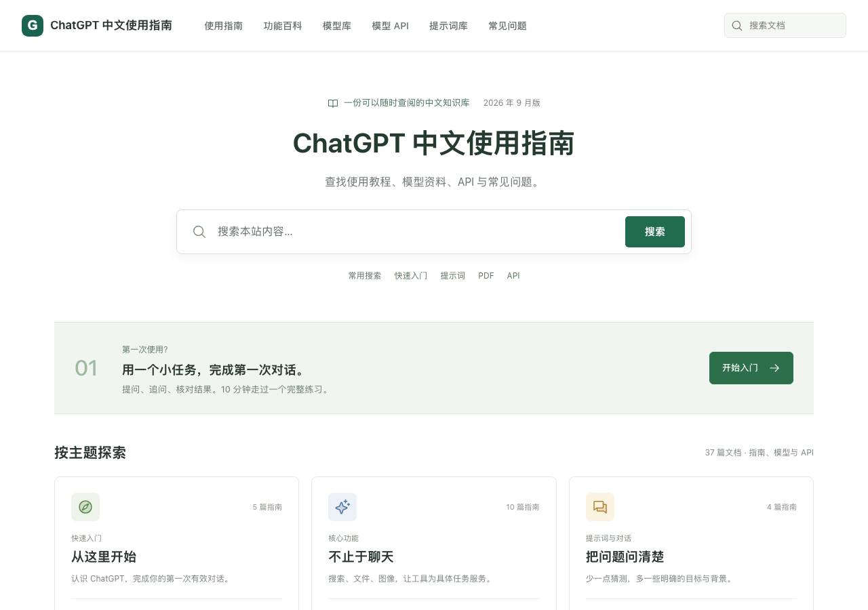The width and height of the screenshot is (868, 610).
Task: Click the 快速入门 quick search link
Action: (411, 276)
